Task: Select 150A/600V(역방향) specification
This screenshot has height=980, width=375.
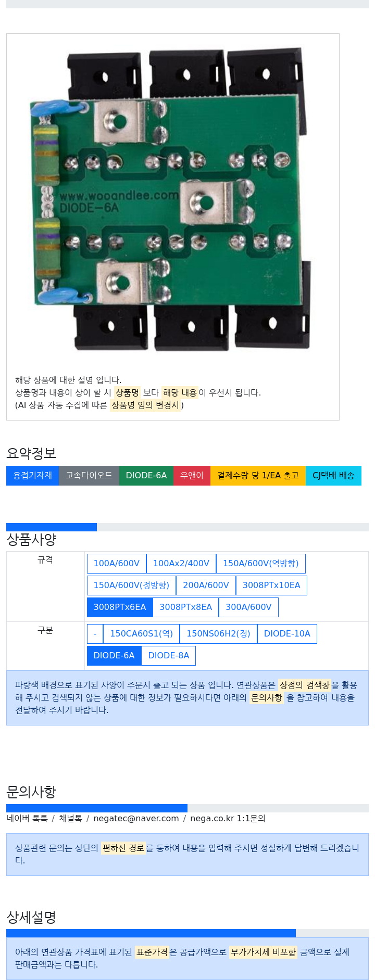Action: pos(261,564)
